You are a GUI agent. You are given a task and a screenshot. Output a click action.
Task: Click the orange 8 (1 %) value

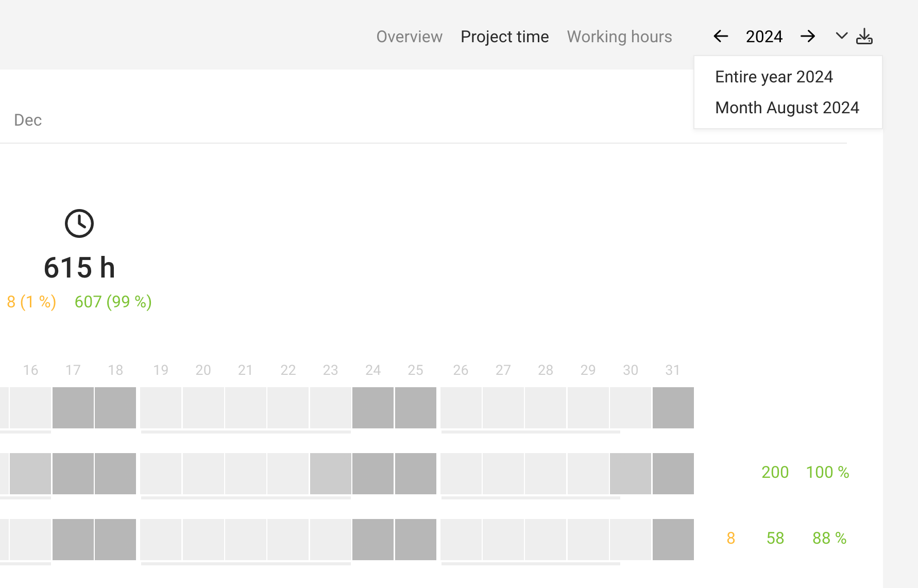tap(31, 302)
